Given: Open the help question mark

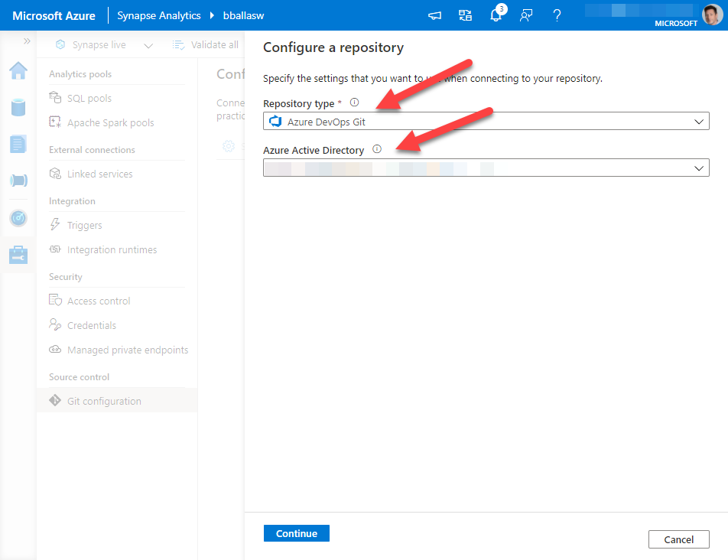Looking at the screenshot, I should pos(557,16).
